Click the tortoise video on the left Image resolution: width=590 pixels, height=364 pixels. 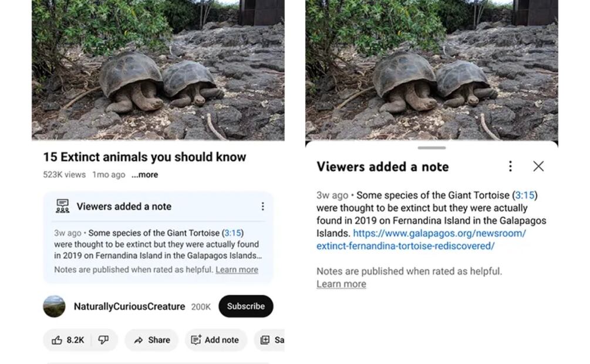[157, 70]
